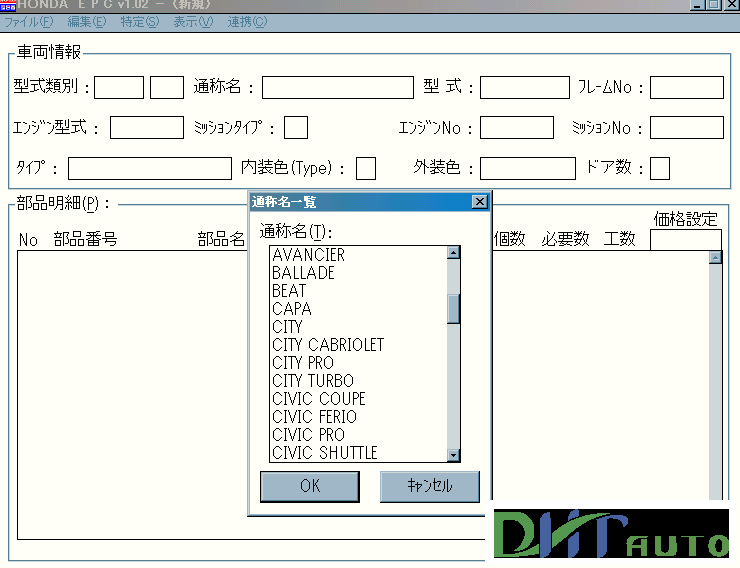The height and width of the screenshot is (568, 740).
Task: Click the エンジン型式 input field
Action: click(x=147, y=127)
